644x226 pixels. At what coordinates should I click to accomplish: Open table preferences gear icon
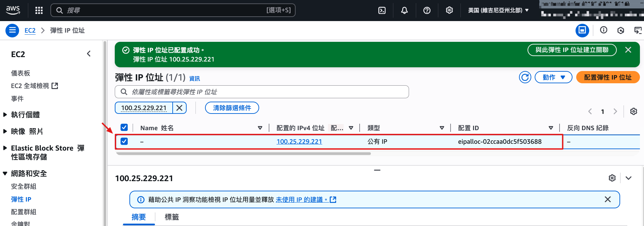click(633, 111)
